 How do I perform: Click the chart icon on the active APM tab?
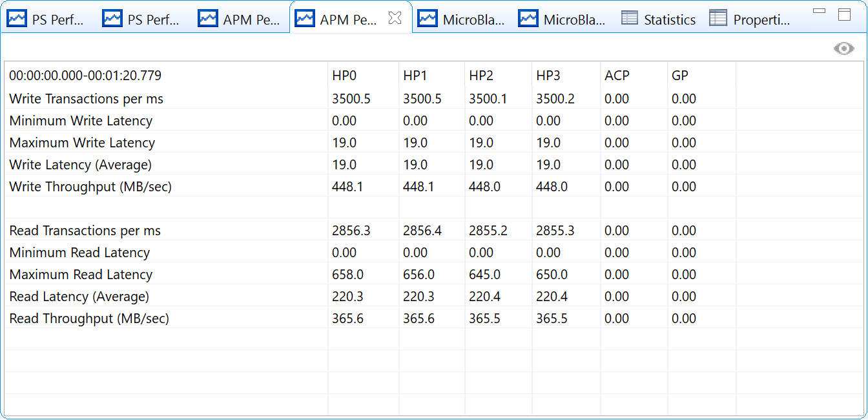pyautogui.click(x=305, y=19)
